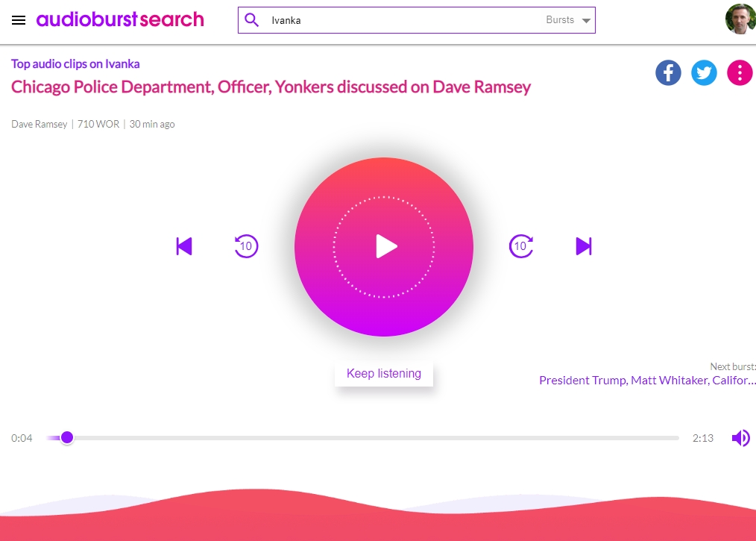Expand the Bursts dropdown
Screen dimensions: 756x541
(x=568, y=20)
